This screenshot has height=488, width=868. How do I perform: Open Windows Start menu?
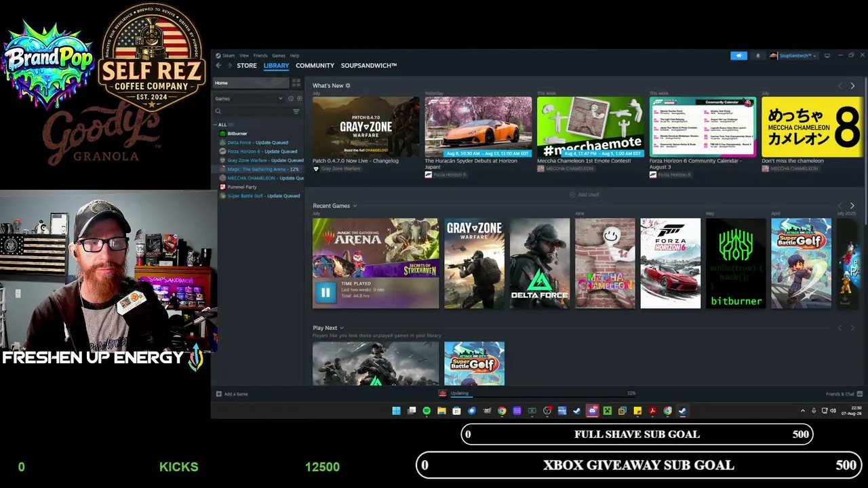click(x=396, y=411)
